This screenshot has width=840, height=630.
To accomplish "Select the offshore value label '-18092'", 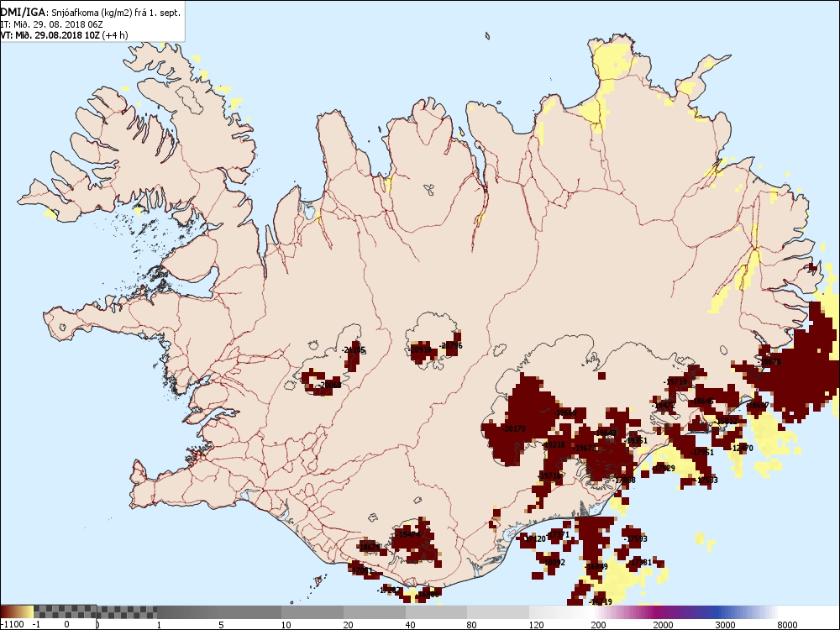I will tap(554, 563).
